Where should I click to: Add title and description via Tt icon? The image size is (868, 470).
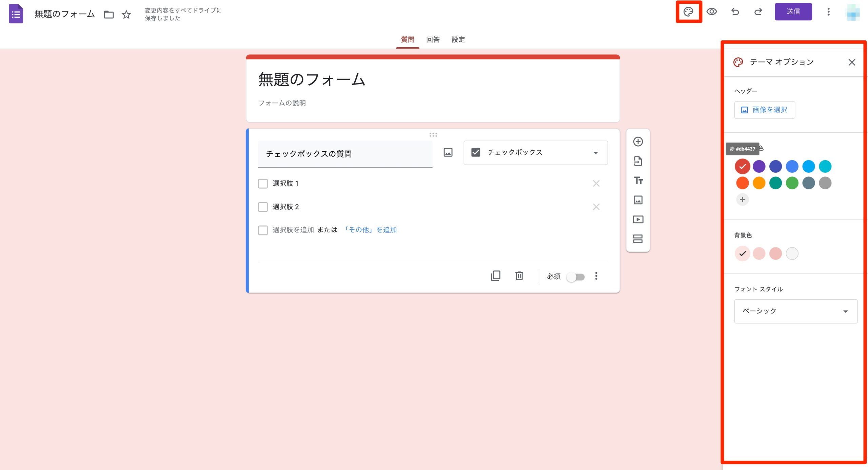click(638, 181)
